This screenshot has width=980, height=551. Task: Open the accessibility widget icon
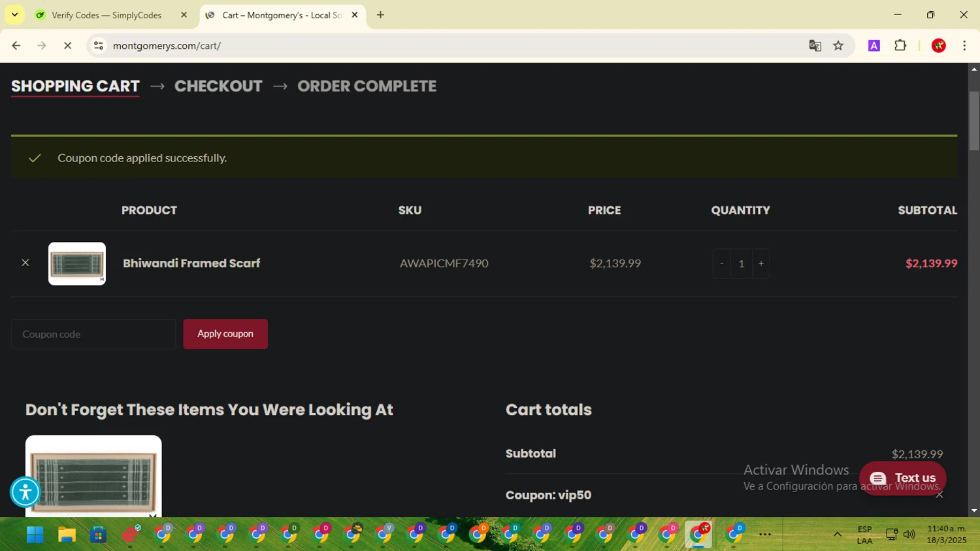pos(25,492)
